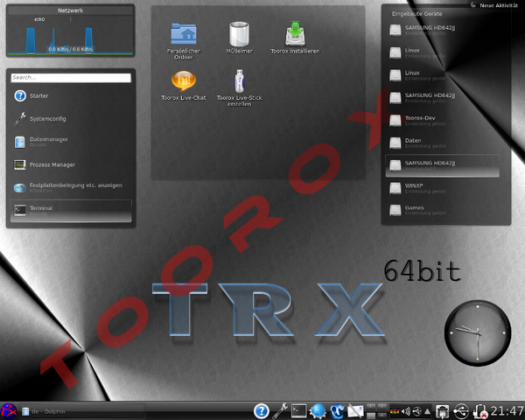Launch Dateimanager Dolphin entry

71,142
